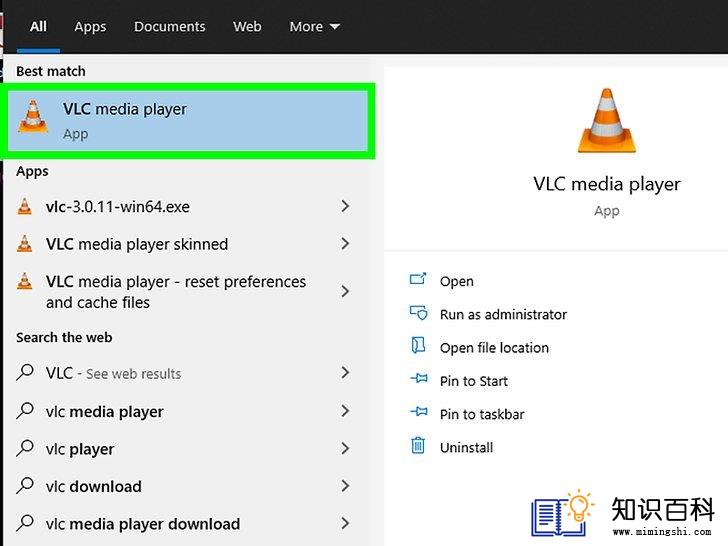Viewport: 728px width, 546px height.
Task: Click reset preferences entry cone icon
Action: coord(25,281)
